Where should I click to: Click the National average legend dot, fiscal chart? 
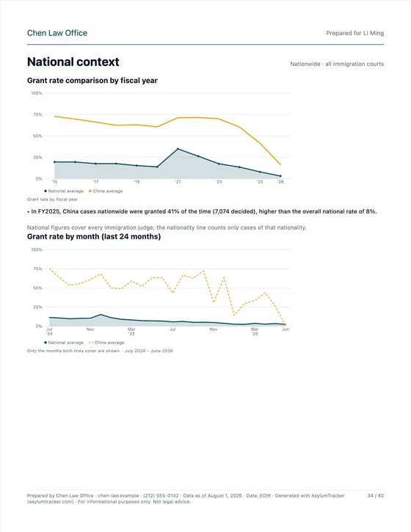point(46,191)
